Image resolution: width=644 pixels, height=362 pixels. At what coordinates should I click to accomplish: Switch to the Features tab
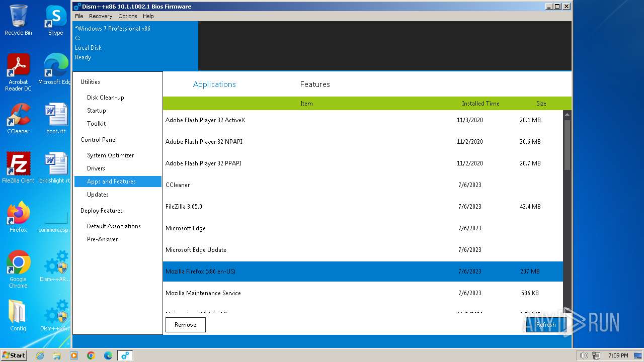pyautogui.click(x=315, y=84)
